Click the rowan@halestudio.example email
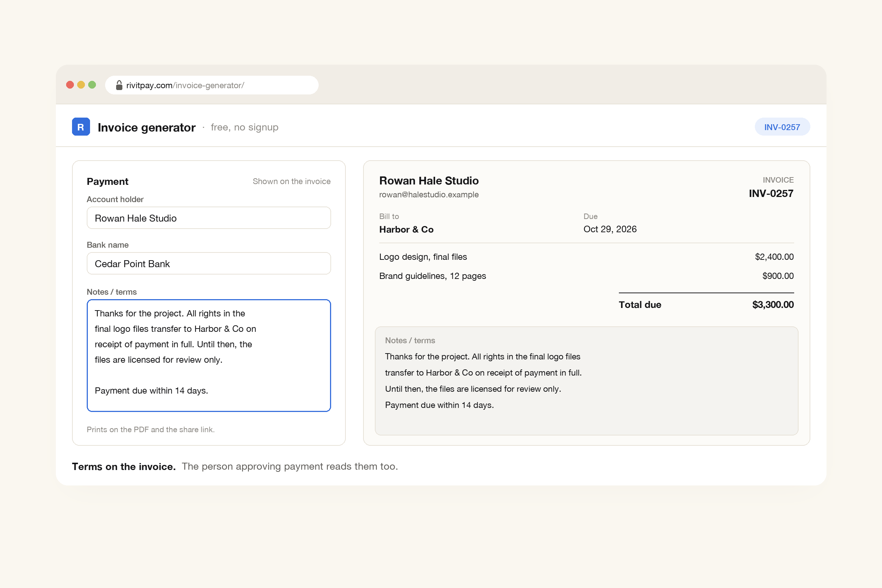The width and height of the screenshot is (882, 588). pos(429,195)
